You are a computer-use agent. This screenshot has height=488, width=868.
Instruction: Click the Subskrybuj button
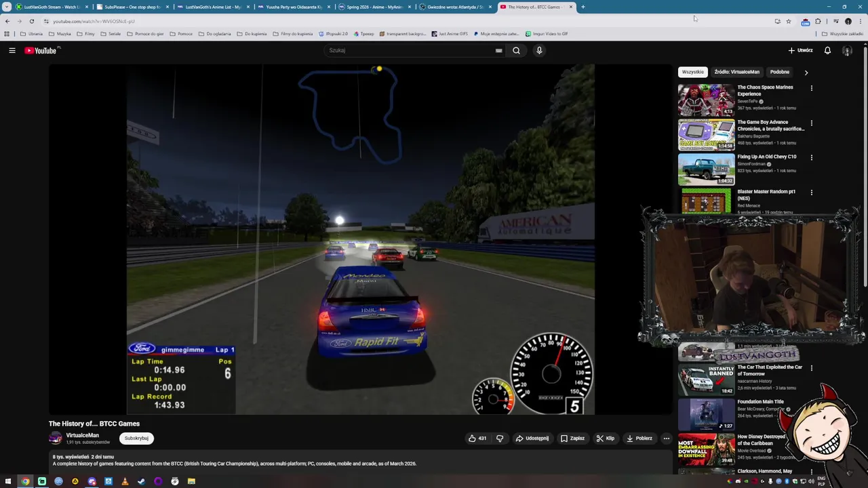pyautogui.click(x=136, y=439)
